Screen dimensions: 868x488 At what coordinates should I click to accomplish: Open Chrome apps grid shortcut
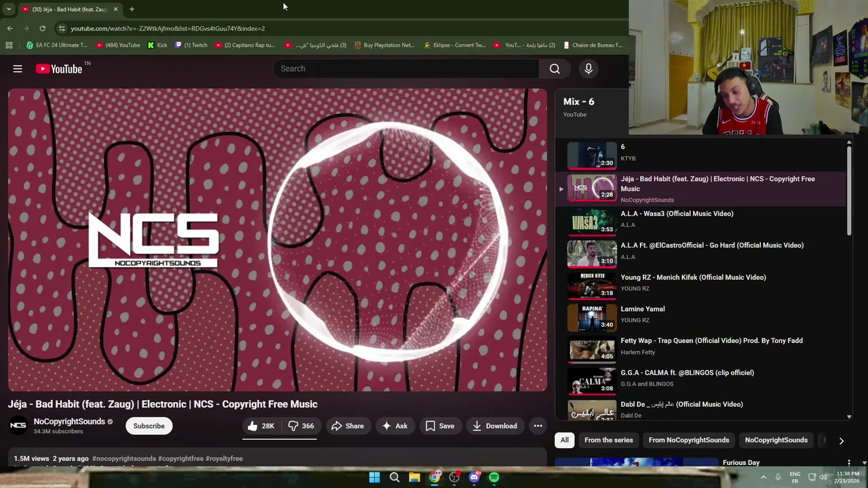pyautogui.click(x=9, y=45)
